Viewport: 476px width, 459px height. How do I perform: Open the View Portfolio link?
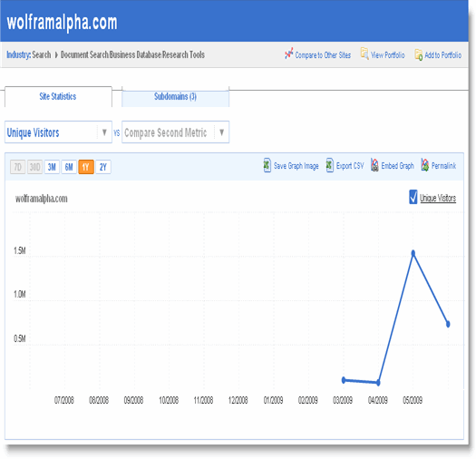point(388,55)
